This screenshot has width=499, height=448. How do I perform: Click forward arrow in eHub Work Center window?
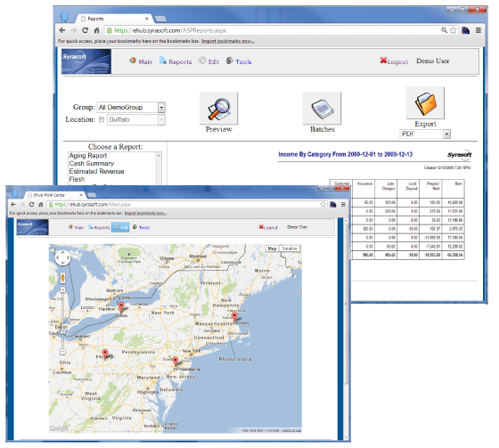[22, 204]
